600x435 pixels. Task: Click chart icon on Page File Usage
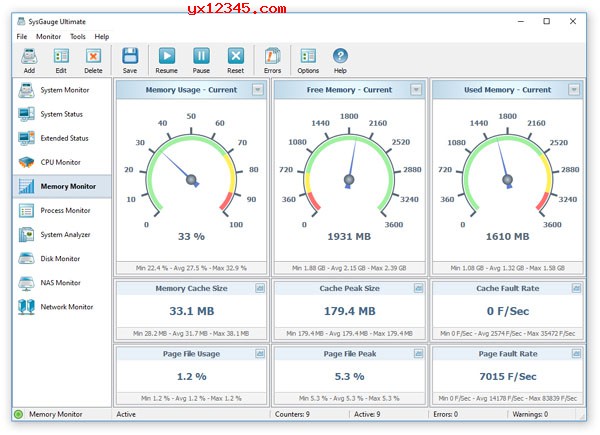(260, 354)
